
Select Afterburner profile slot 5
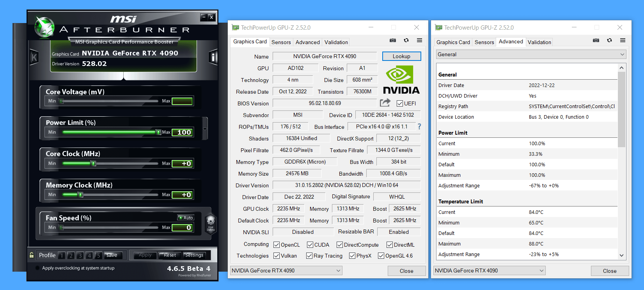click(99, 255)
